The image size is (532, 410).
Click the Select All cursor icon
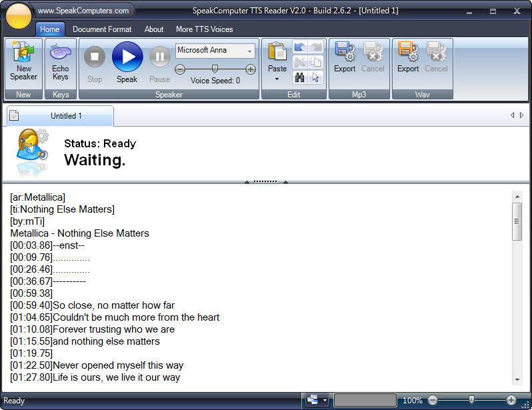(315, 78)
